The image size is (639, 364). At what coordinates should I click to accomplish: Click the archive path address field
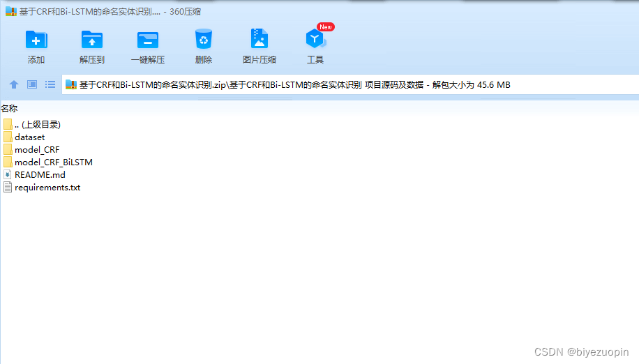tap(350, 84)
